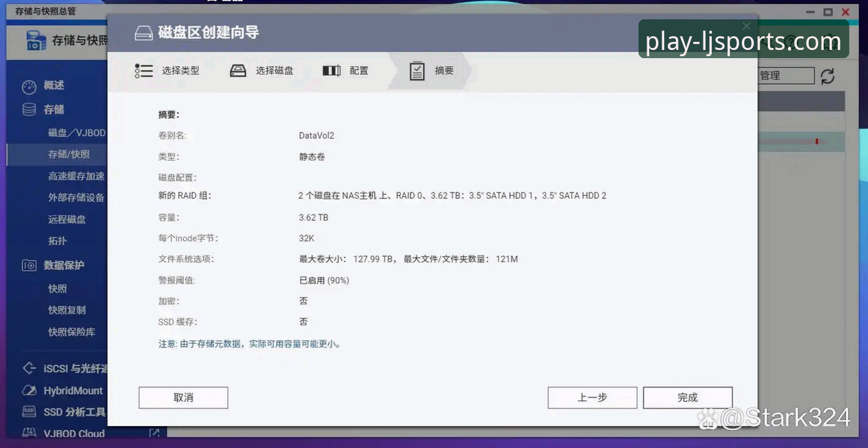Click the 取消 cancel button
Image resolution: width=868 pixels, height=448 pixels.
[x=183, y=397]
